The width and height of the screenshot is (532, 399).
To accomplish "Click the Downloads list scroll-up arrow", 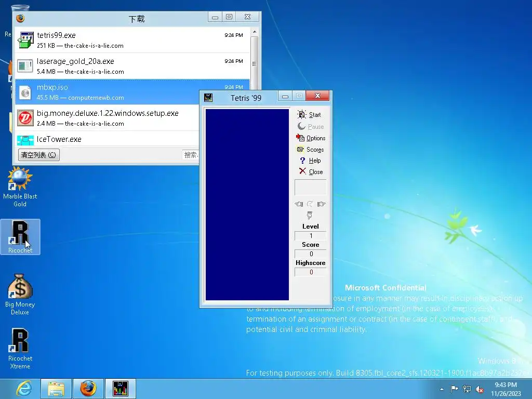I will (x=255, y=32).
